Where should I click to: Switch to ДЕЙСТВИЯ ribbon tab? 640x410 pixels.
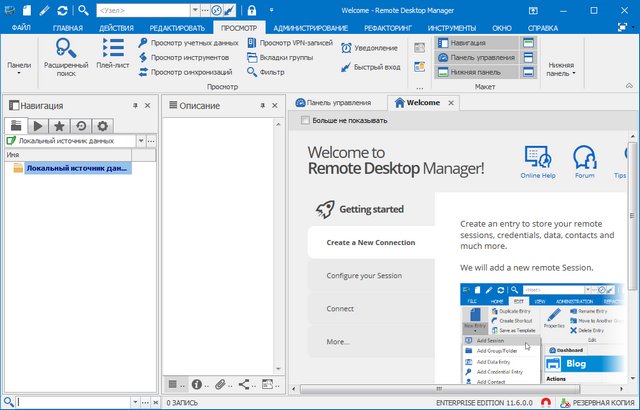116,28
